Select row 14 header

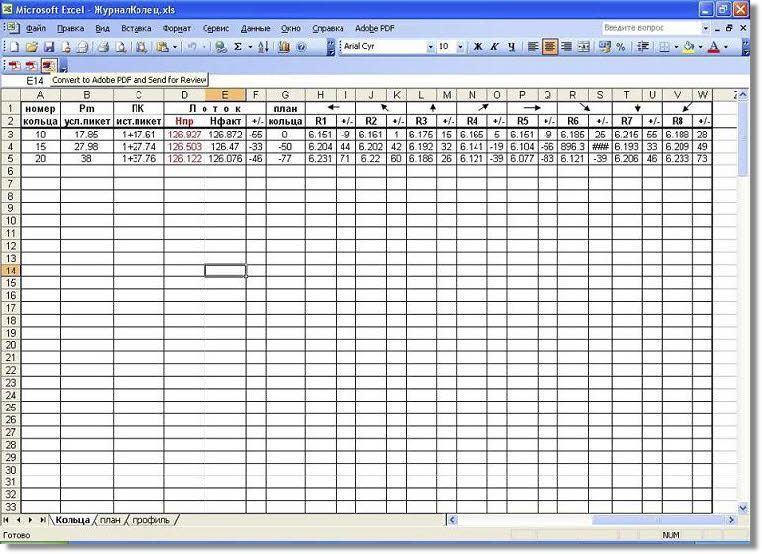pyautogui.click(x=10, y=271)
